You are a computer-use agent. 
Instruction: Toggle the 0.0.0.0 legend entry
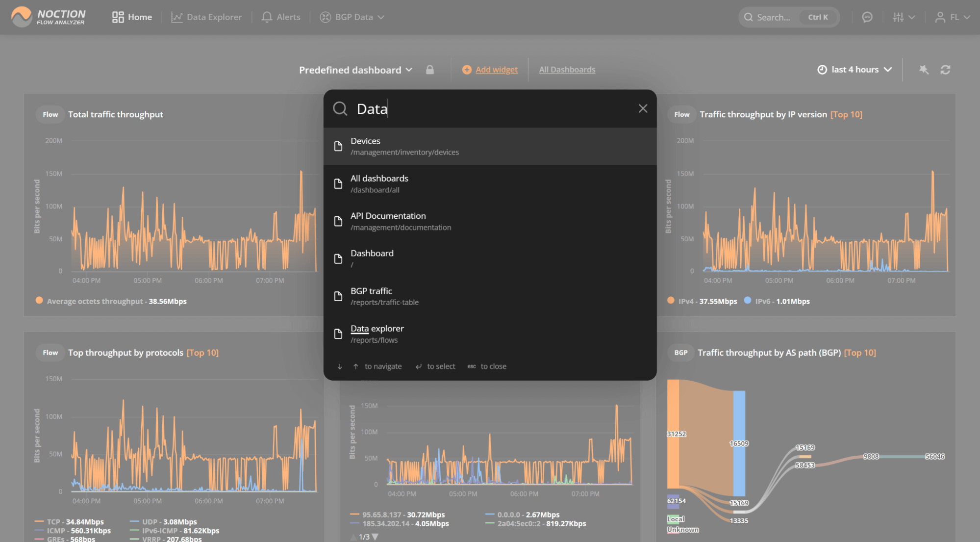coord(522,515)
